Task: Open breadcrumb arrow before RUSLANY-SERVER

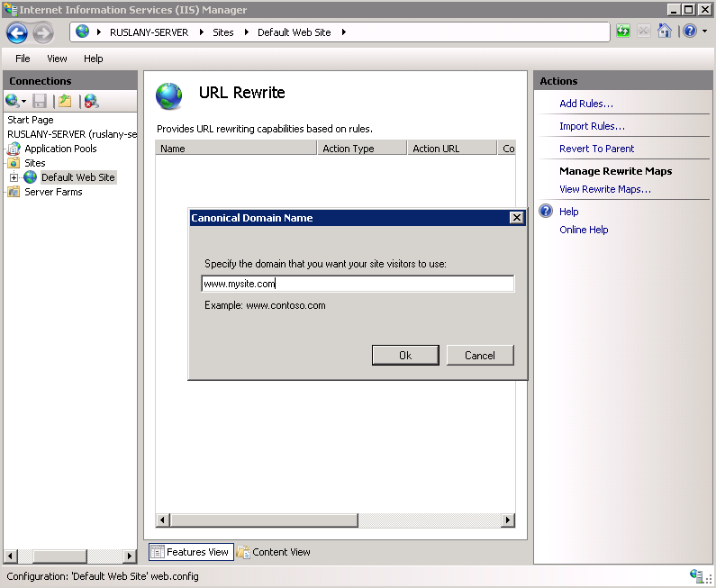Action: (99, 32)
